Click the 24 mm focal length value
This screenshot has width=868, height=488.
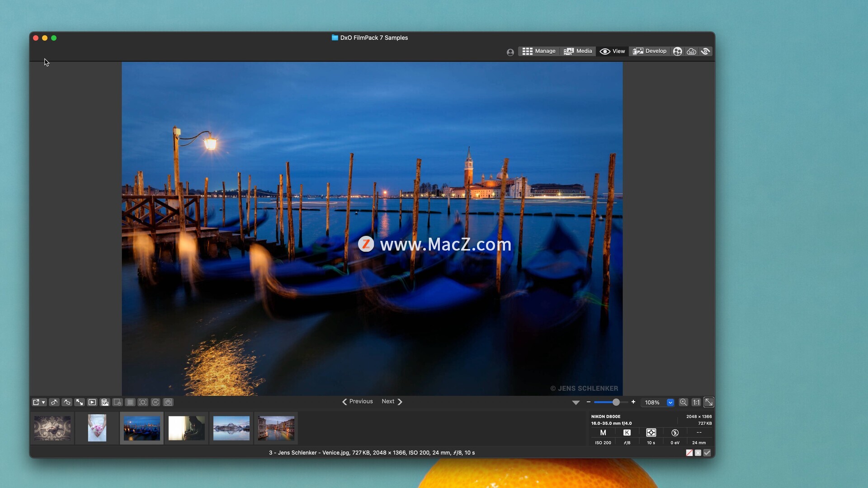(x=699, y=443)
